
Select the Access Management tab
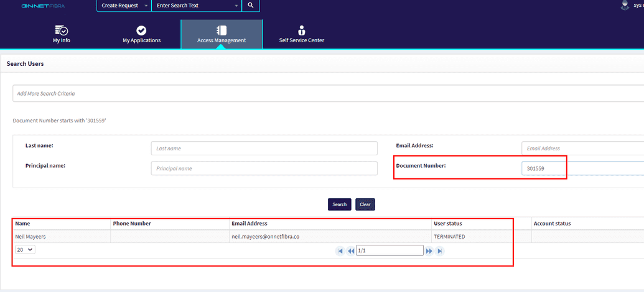click(x=222, y=35)
